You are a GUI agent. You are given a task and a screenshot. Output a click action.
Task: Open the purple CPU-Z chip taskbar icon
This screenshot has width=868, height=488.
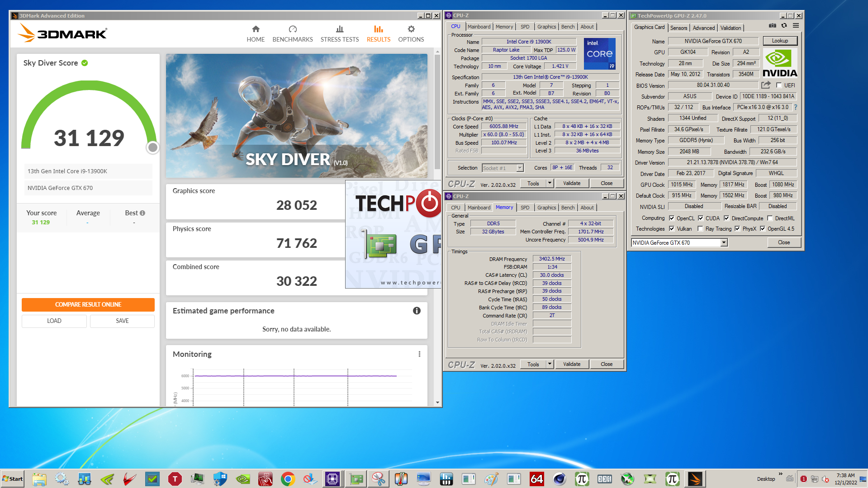[x=332, y=479]
